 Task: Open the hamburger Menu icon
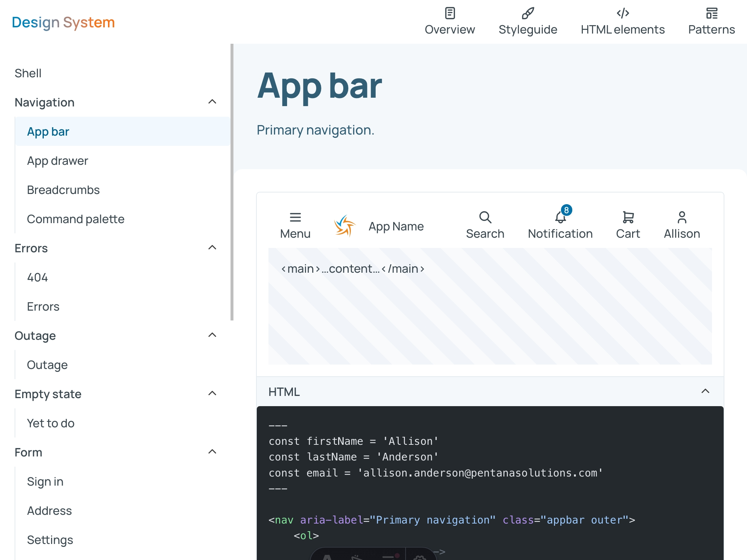[x=295, y=217]
